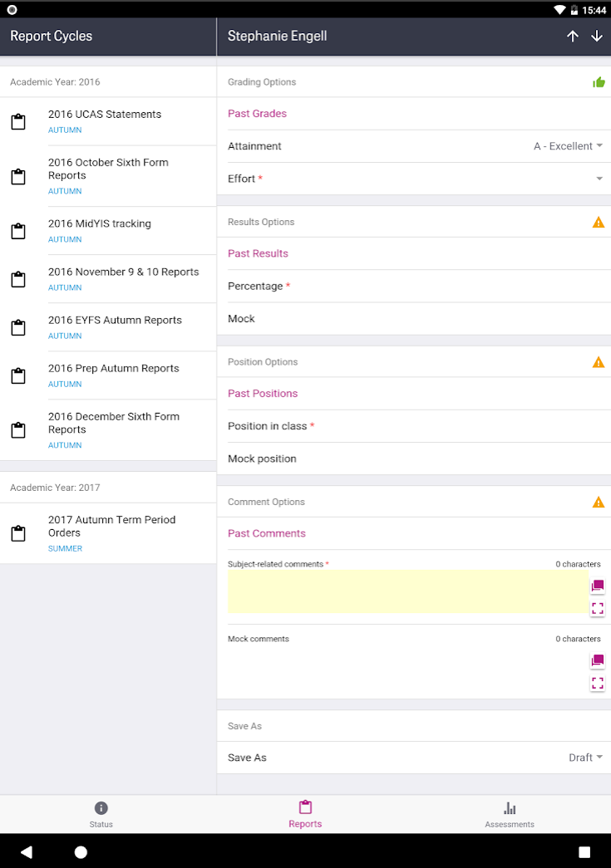The width and height of the screenshot is (611, 868).
Task: Switch to the Assessments tab
Action: tap(509, 814)
